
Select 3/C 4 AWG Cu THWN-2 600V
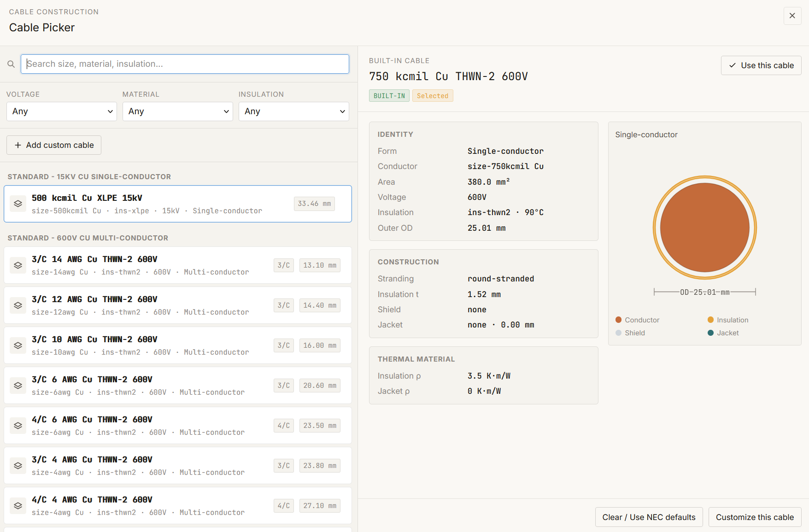(x=178, y=466)
